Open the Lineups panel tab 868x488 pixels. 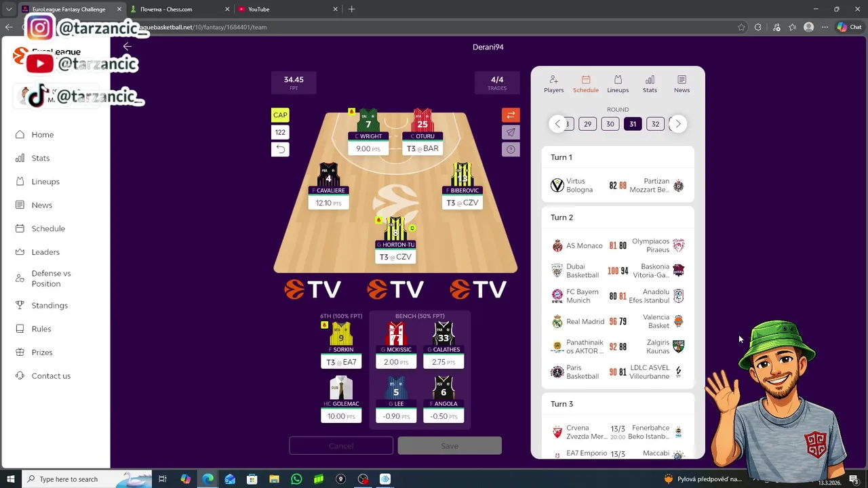[x=618, y=84]
